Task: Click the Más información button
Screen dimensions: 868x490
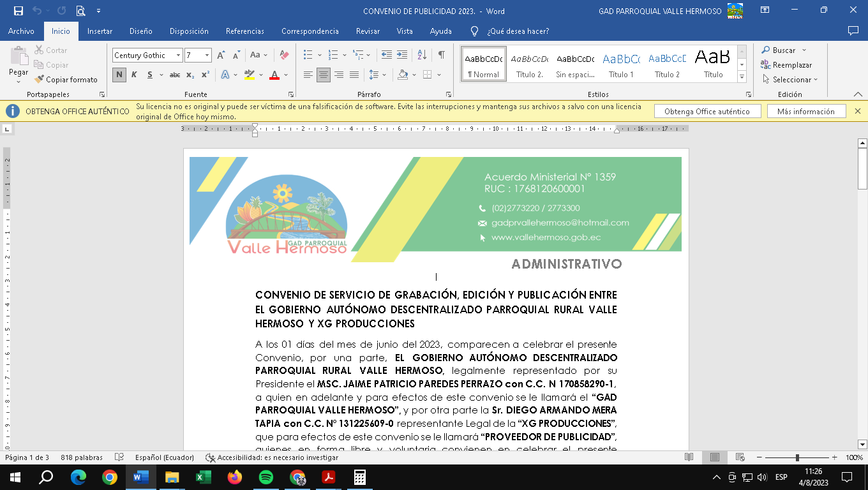Action: coord(805,112)
